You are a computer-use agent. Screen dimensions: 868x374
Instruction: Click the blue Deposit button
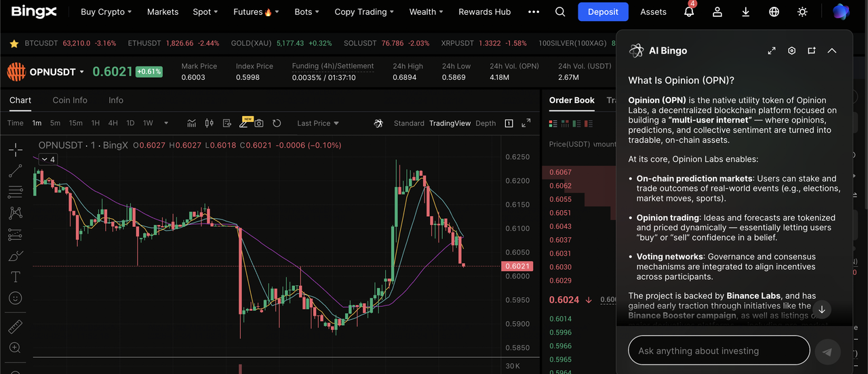pos(603,12)
